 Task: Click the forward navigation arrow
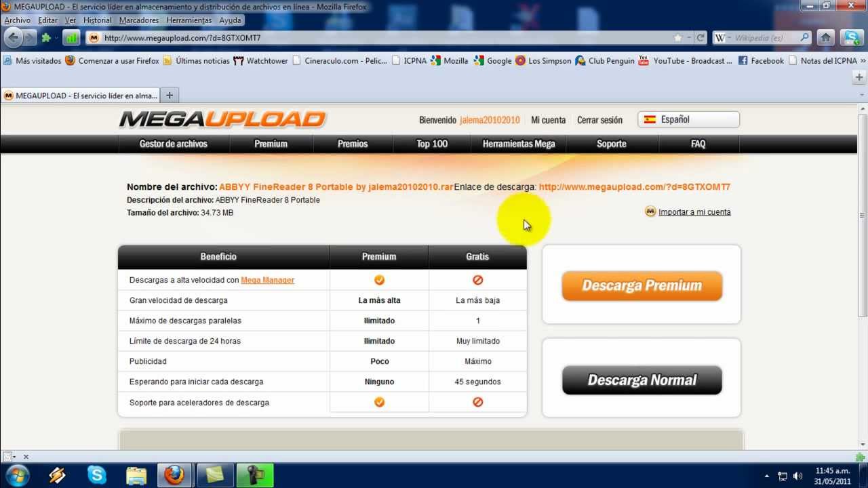pos(29,38)
